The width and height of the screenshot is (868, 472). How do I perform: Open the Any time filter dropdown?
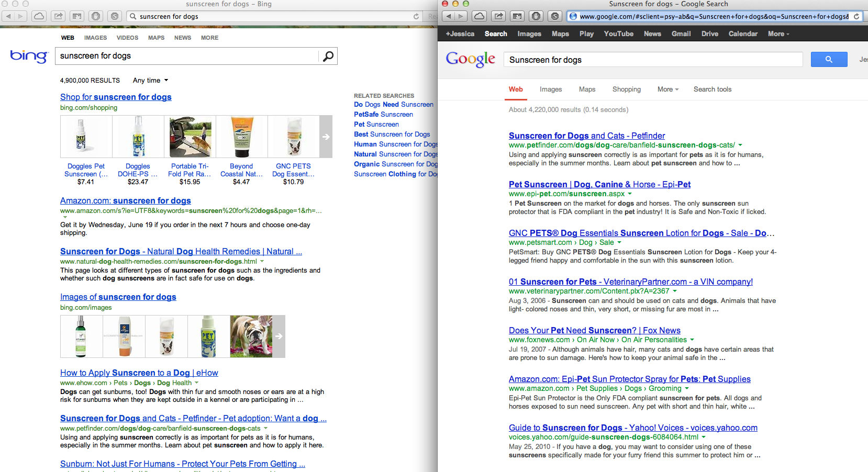click(150, 80)
